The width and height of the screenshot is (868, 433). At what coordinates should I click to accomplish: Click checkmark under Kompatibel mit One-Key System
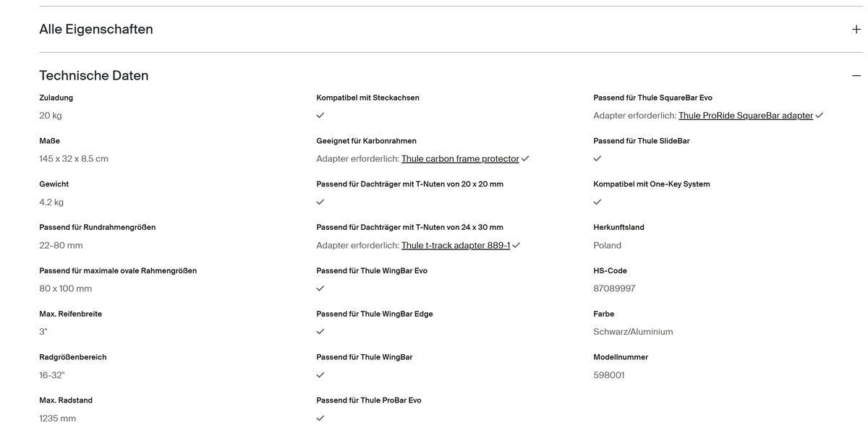click(x=597, y=202)
